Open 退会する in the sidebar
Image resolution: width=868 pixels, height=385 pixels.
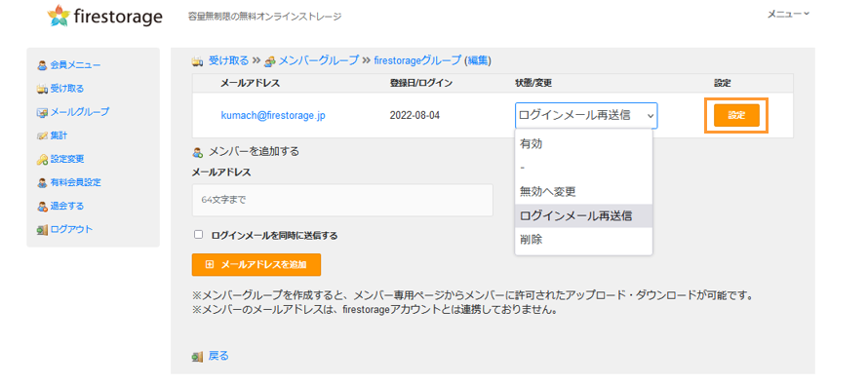pos(67,206)
